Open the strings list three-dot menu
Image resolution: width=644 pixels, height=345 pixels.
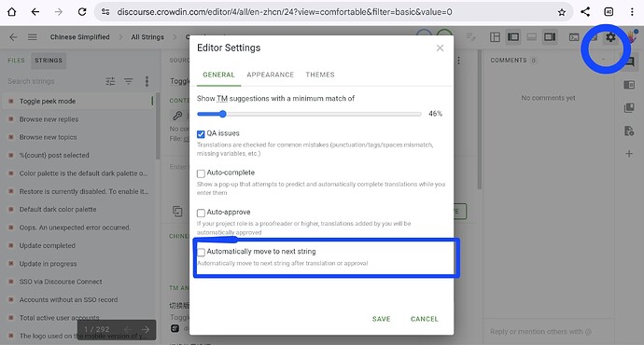[x=147, y=81]
